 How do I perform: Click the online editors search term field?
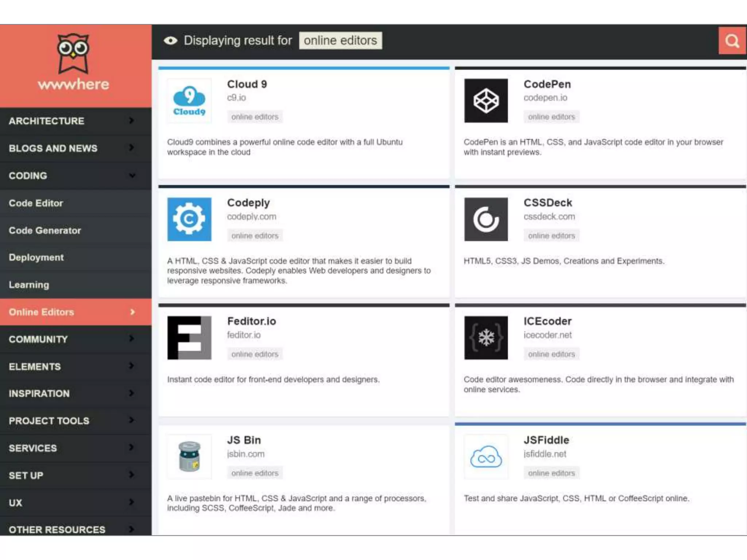coord(340,40)
